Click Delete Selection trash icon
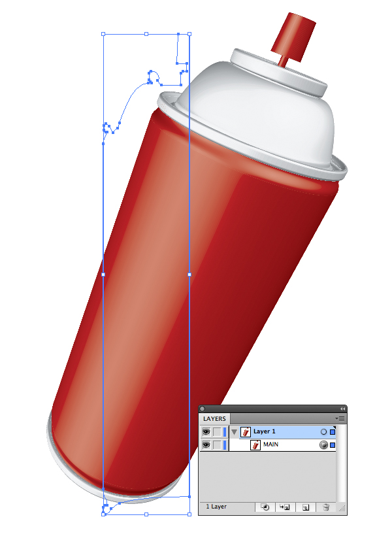This screenshot has width=392, height=536. (x=325, y=507)
